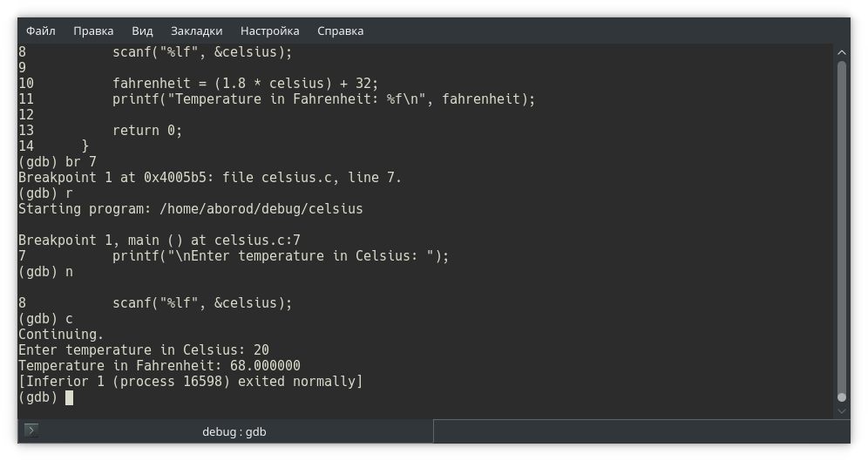This screenshot has width=868, height=461.
Task: Click the "Inferior 1 exited normally" message
Action: pyautogui.click(x=190, y=382)
